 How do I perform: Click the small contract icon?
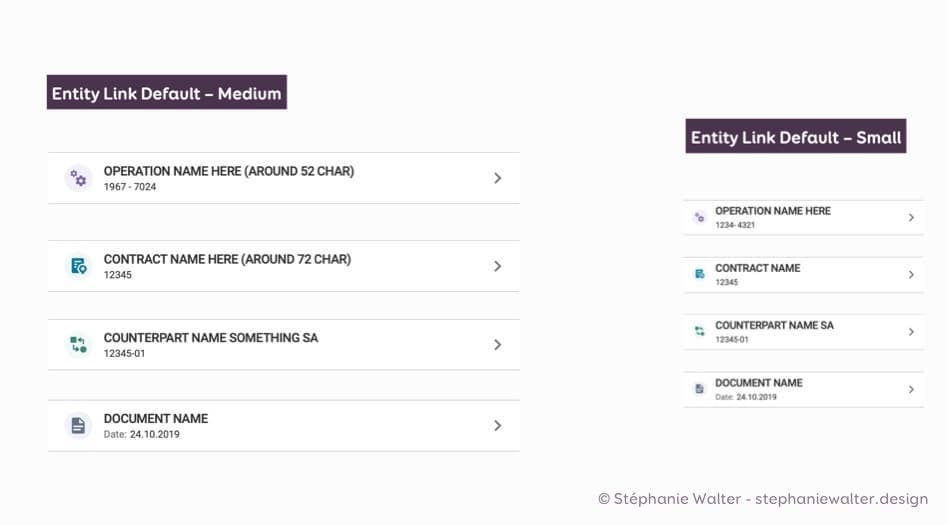click(x=699, y=274)
